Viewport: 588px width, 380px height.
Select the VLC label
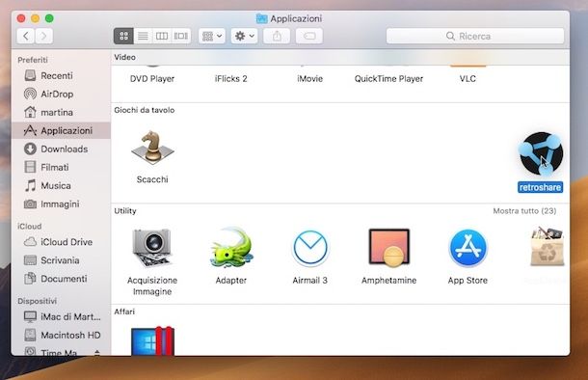tap(468, 79)
